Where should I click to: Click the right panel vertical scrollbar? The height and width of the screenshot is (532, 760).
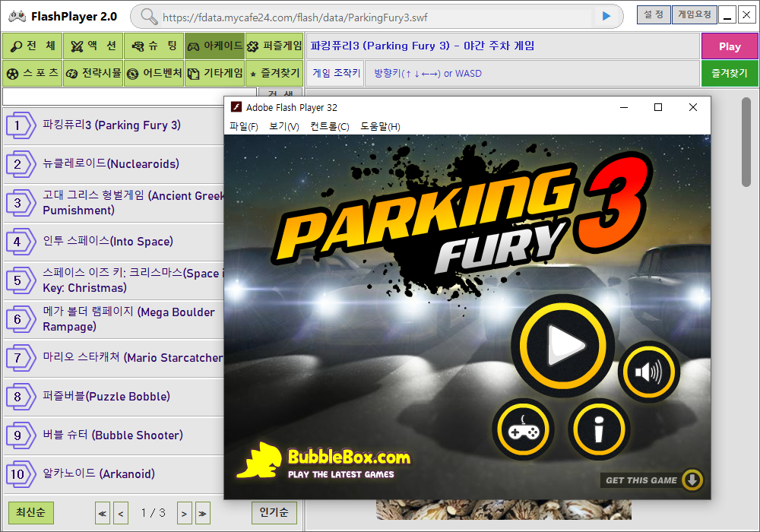tap(746, 141)
